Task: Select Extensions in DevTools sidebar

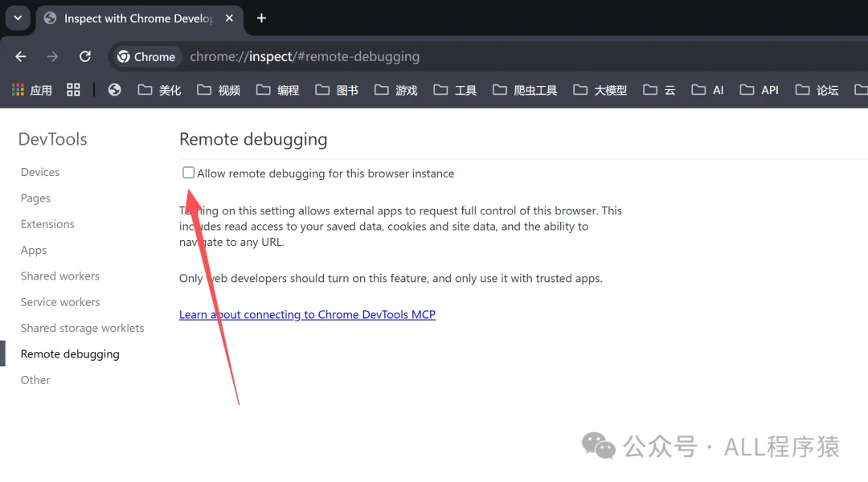Action: point(47,224)
